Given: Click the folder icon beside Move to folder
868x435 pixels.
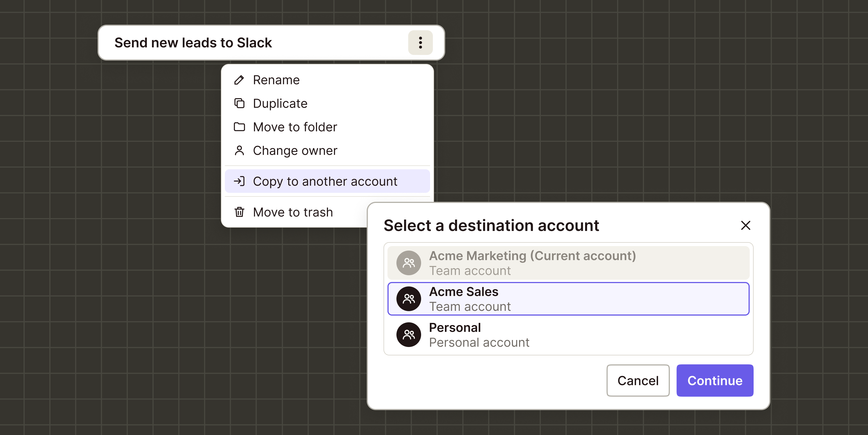Looking at the screenshot, I should coord(239,127).
